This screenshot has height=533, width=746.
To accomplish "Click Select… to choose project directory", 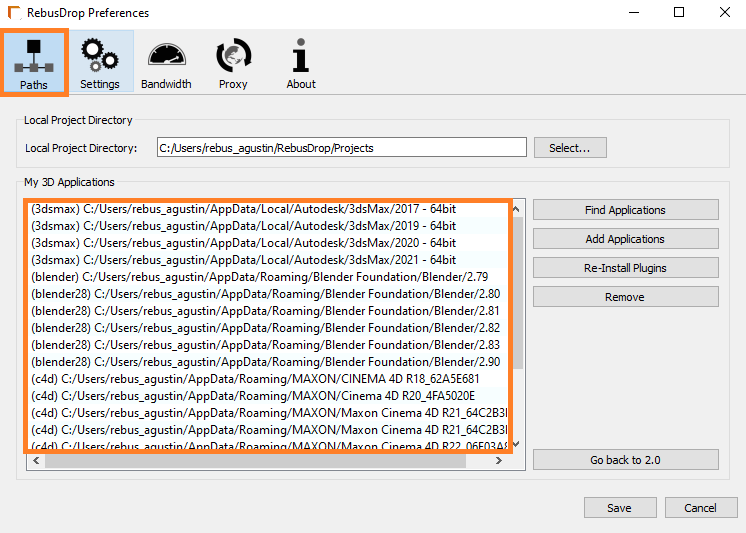I will (570, 148).
